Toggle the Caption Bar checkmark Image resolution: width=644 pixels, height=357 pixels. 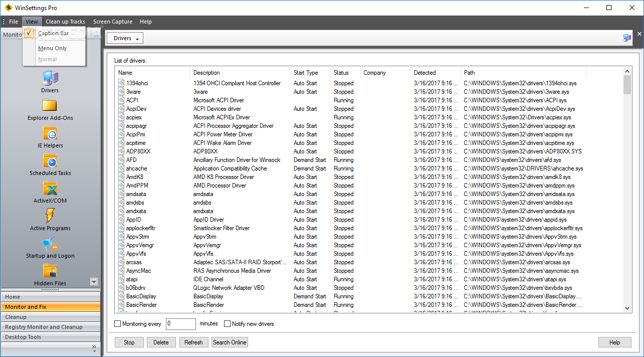pos(29,33)
